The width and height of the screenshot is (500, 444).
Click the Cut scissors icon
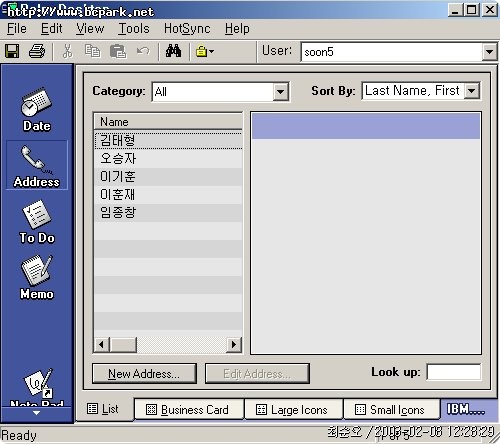[x=67, y=51]
